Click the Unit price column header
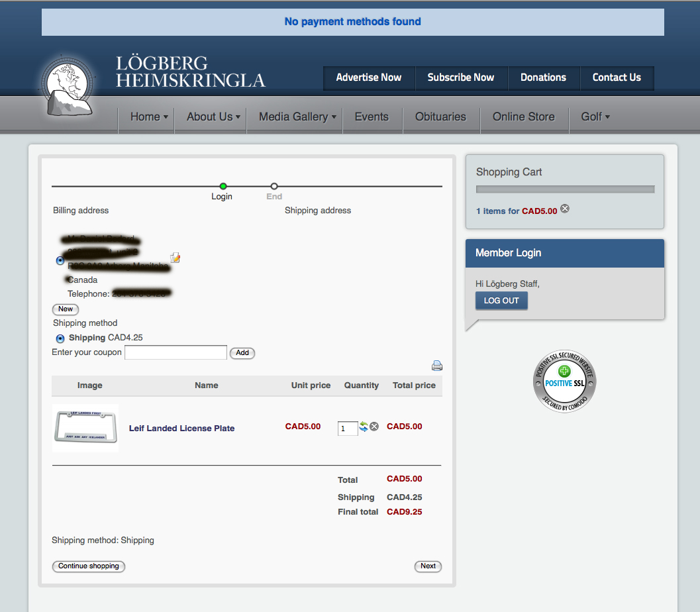The image size is (700, 612). point(311,385)
